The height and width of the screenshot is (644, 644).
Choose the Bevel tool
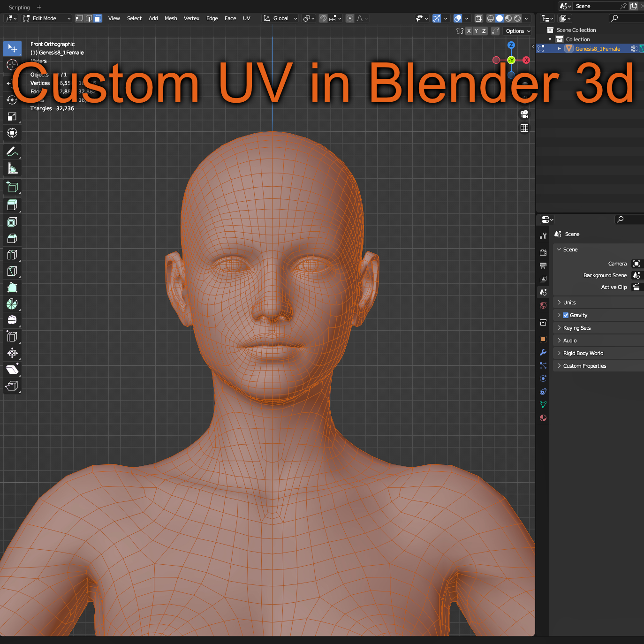pos(12,238)
